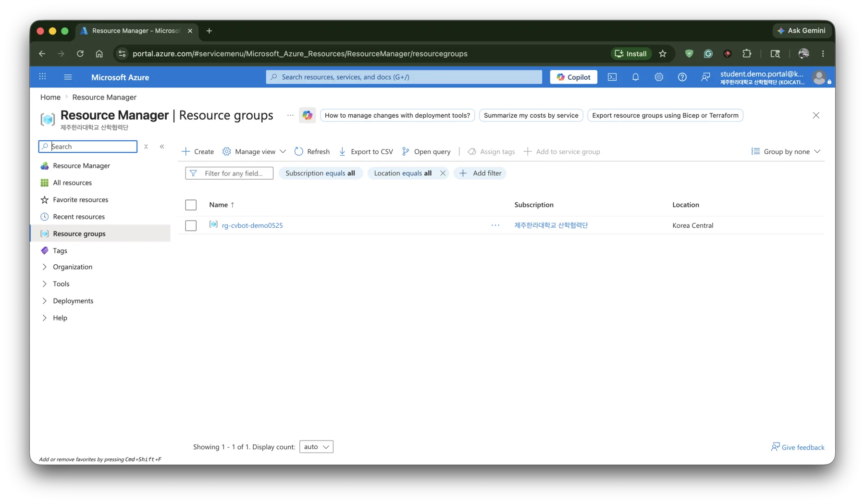Go to Home breadcrumb
Screen dimensions: 865x504
[50, 97]
